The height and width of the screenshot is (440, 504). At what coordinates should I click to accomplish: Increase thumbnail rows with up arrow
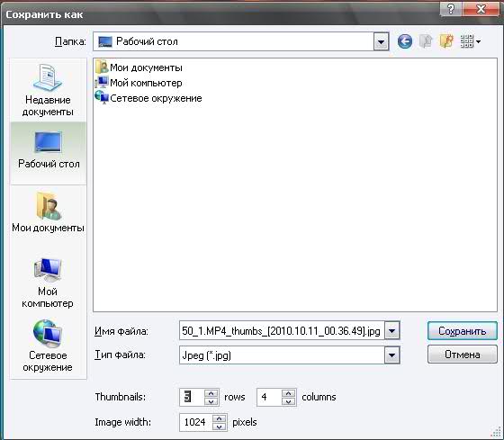coord(211,393)
